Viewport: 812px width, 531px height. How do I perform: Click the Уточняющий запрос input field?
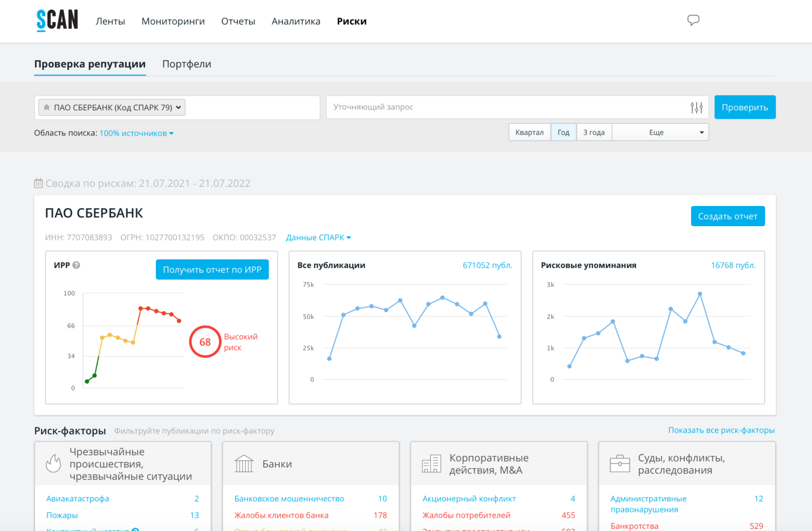point(508,107)
